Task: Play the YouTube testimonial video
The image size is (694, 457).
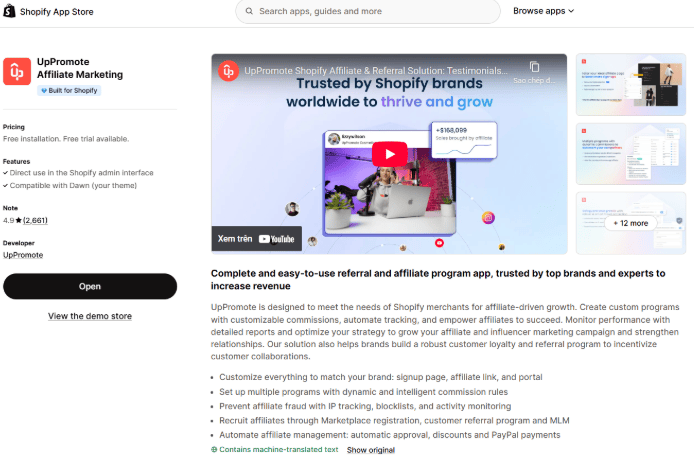Action: 389,154
